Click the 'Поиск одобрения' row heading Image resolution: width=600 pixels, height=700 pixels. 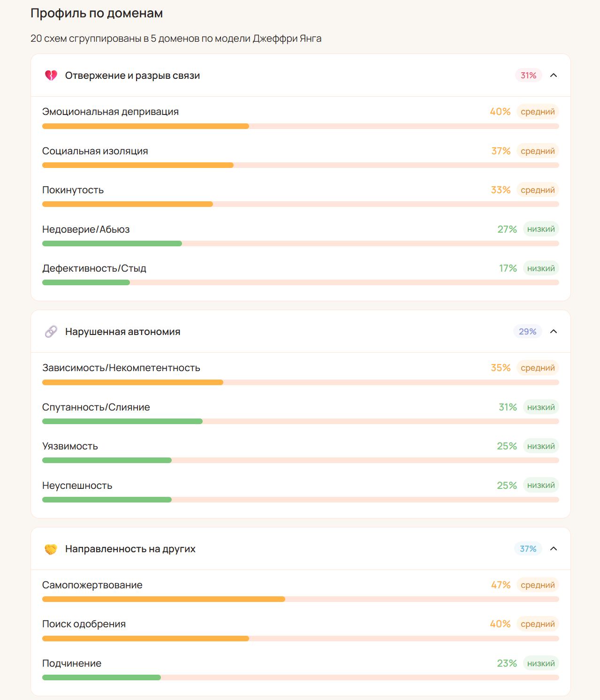coord(84,624)
